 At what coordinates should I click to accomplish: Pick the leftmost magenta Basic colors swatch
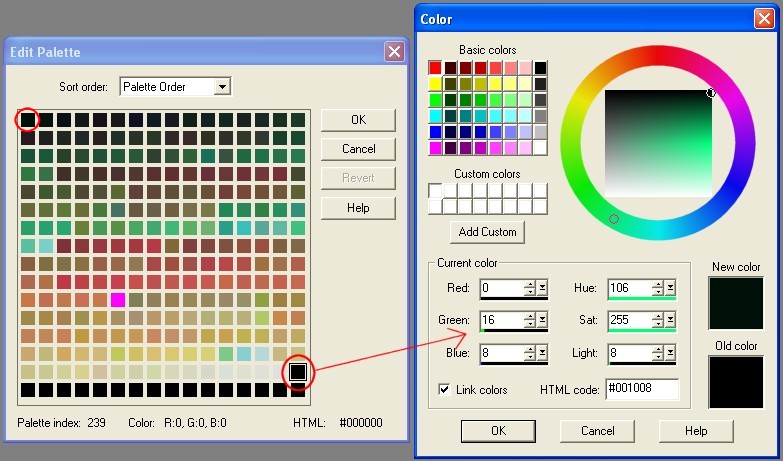tap(435, 147)
